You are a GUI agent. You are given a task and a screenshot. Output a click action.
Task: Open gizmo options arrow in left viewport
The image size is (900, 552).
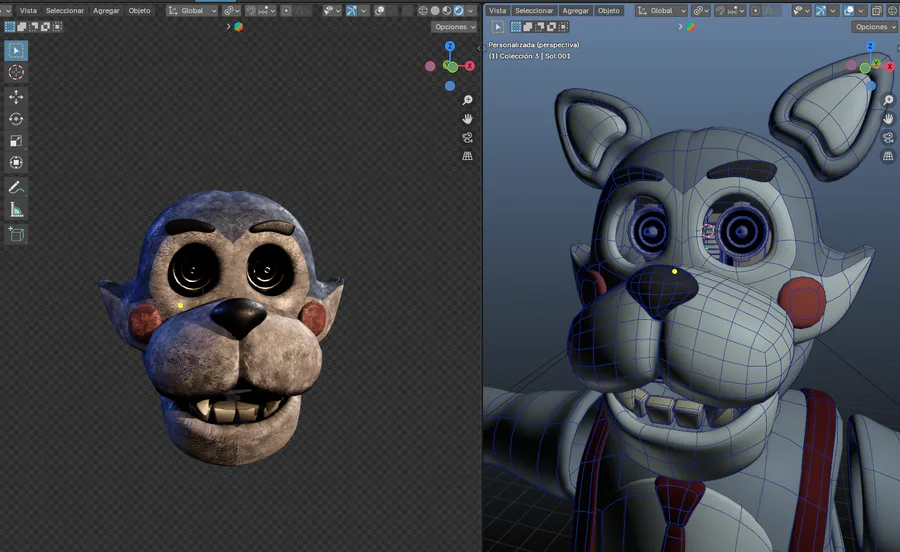click(x=364, y=10)
